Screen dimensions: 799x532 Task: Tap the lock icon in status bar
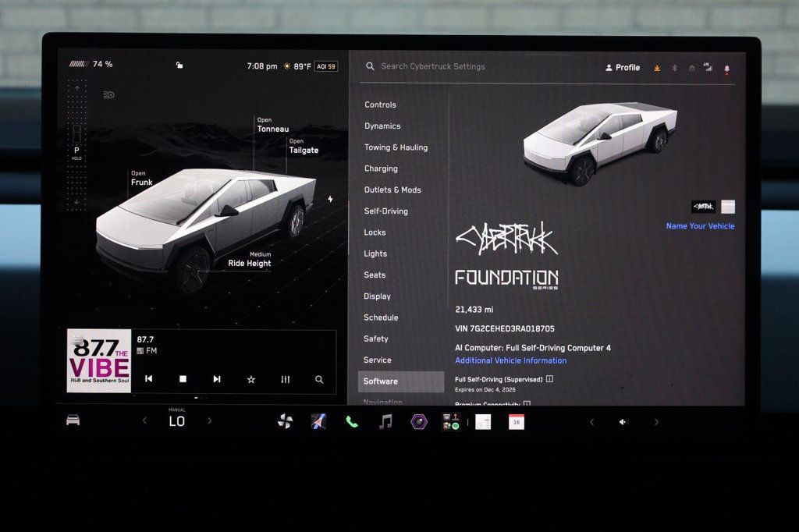179,66
